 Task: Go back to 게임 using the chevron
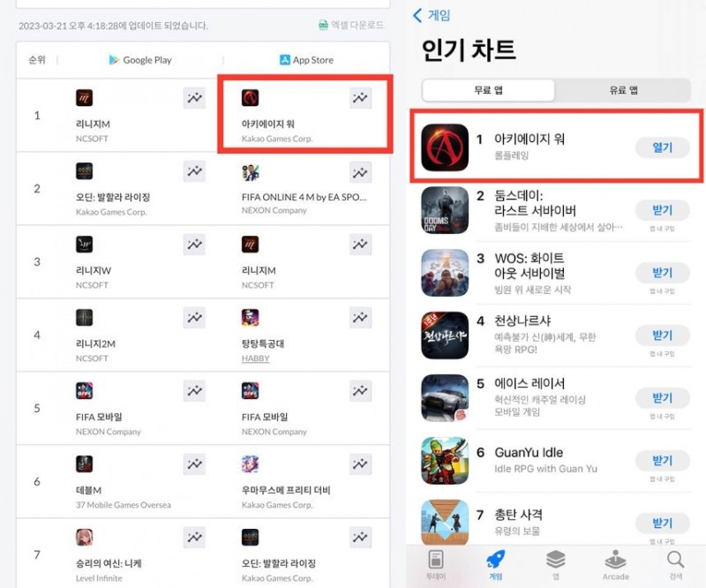417,15
